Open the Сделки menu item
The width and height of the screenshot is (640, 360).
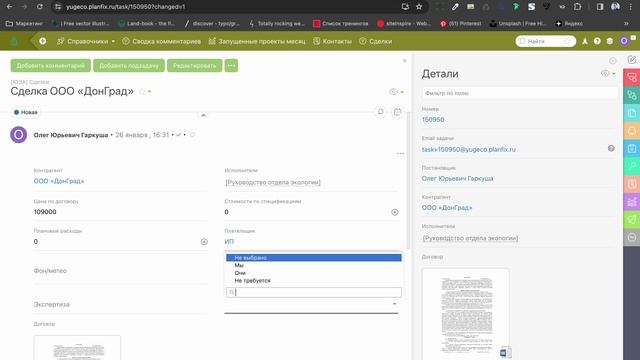pyautogui.click(x=376, y=41)
